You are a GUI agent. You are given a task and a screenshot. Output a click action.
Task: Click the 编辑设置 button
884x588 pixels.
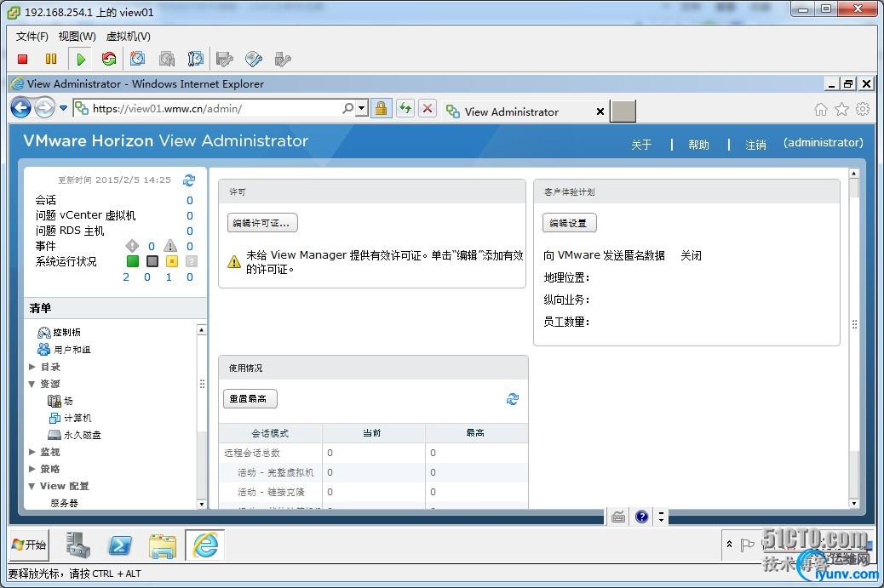[x=569, y=223]
